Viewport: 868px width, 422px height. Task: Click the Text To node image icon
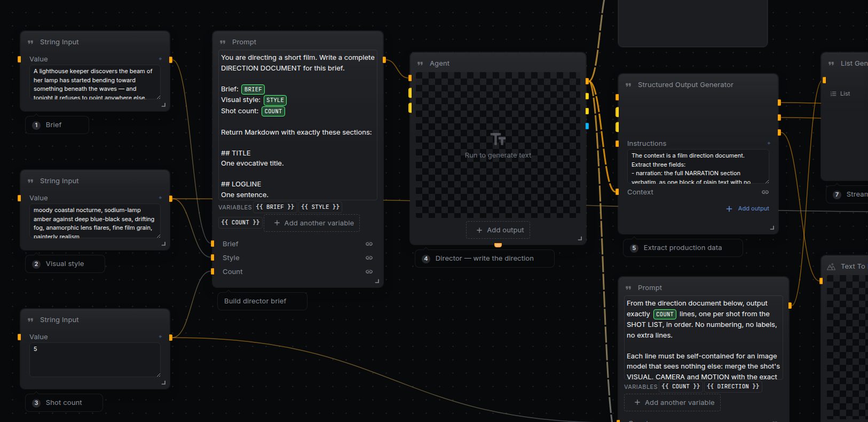831,267
